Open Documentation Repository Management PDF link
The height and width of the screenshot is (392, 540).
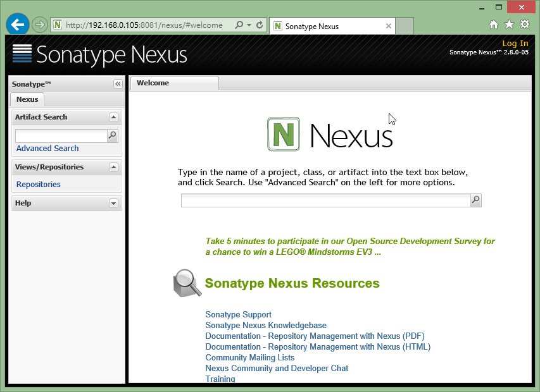(315, 336)
